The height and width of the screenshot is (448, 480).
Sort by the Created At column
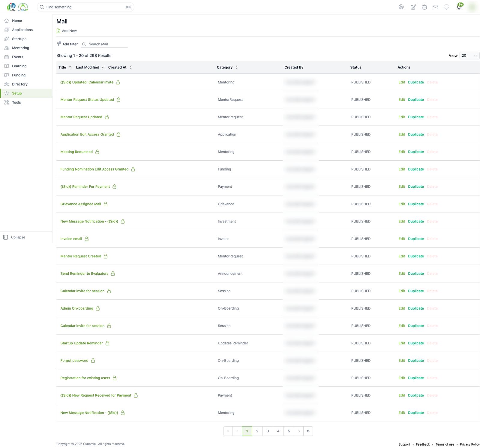(x=120, y=67)
